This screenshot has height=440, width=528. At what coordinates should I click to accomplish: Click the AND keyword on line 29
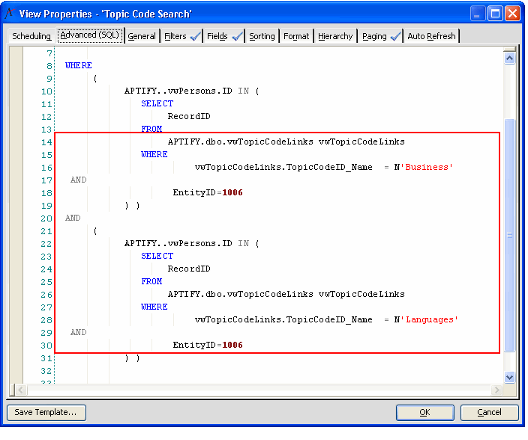(78, 332)
